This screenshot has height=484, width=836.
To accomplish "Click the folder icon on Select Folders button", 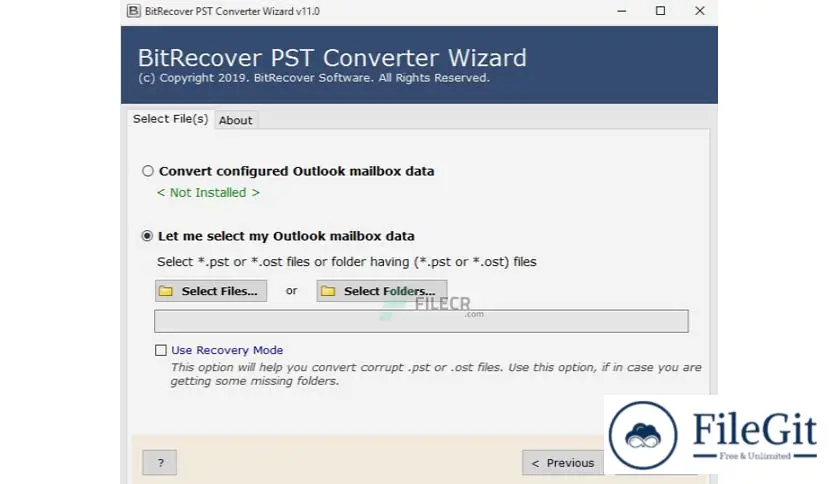I will (328, 291).
